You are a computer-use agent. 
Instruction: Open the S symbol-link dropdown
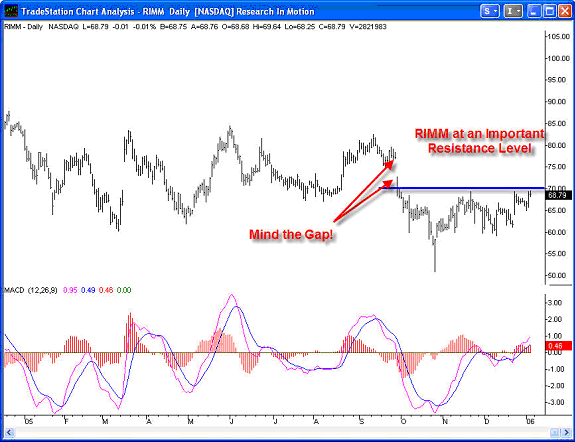coord(490,11)
